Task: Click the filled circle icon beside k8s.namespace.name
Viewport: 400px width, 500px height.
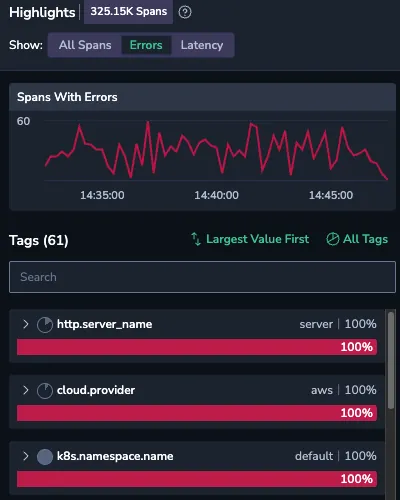Action: click(x=45, y=457)
